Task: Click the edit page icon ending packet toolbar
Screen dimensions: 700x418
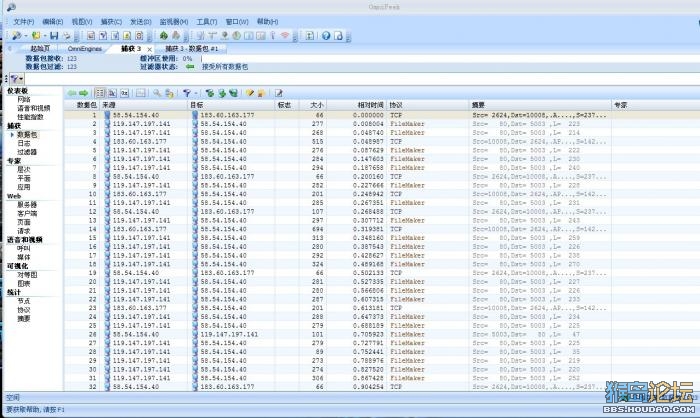Action: coord(279,93)
